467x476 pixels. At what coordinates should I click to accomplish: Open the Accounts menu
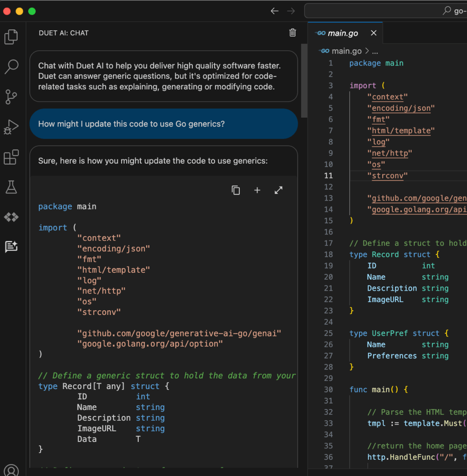point(11,470)
